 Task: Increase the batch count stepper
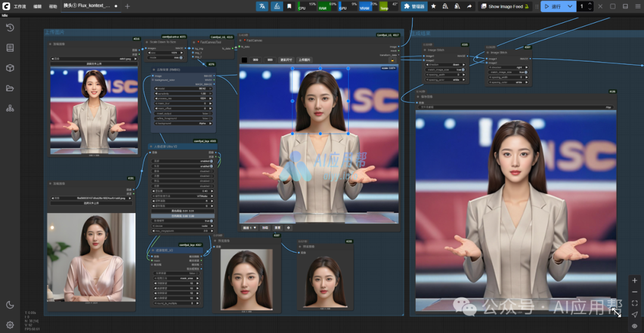pyautogui.click(x=590, y=4)
